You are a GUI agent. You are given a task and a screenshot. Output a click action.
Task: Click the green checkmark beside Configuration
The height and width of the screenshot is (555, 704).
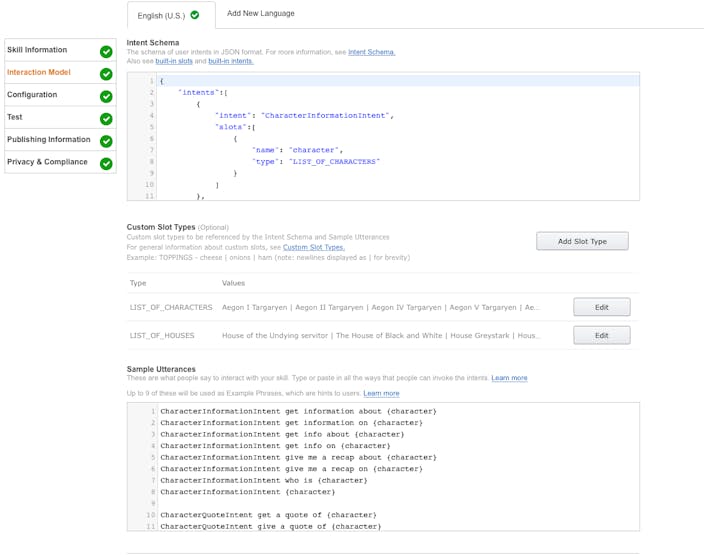tap(106, 97)
